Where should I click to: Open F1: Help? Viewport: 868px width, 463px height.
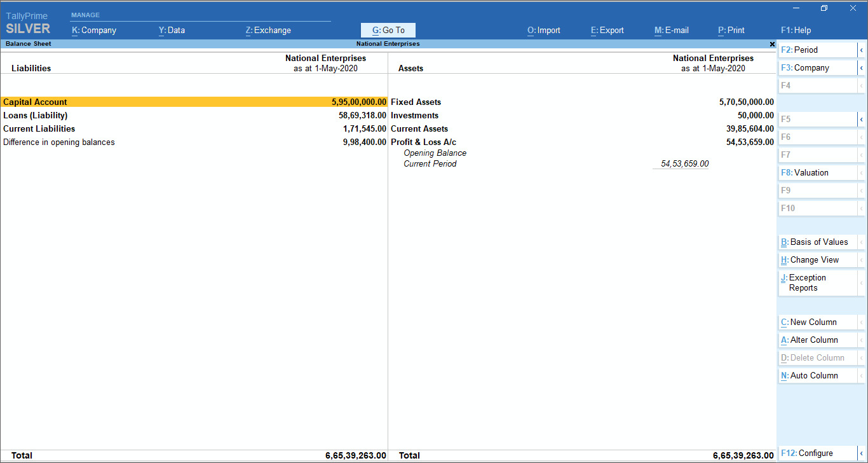796,30
